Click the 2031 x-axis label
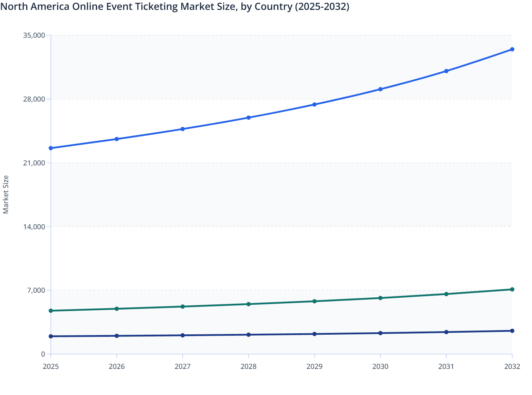 pos(446,367)
